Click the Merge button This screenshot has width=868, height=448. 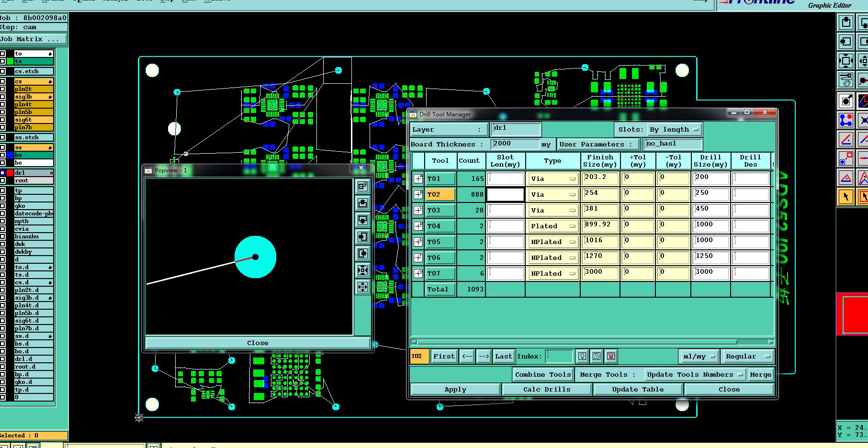pos(760,375)
